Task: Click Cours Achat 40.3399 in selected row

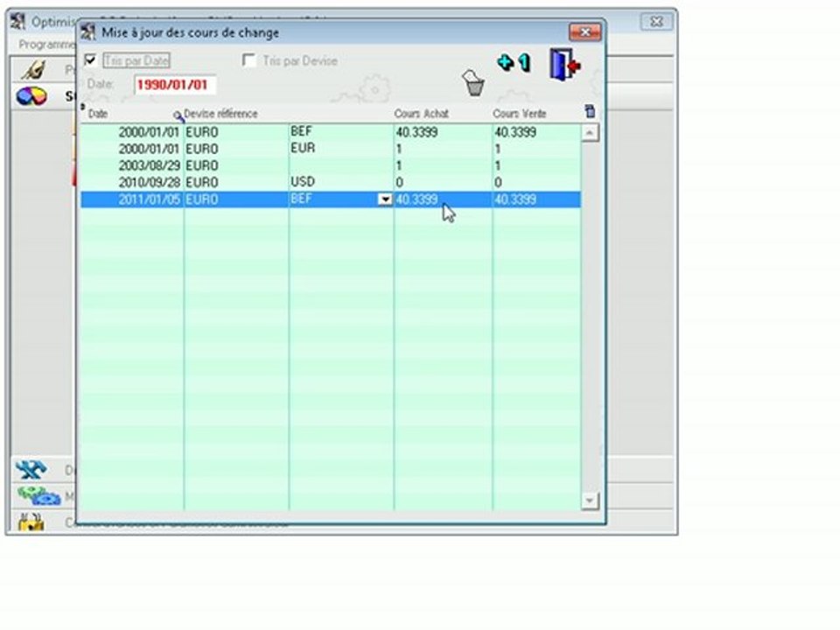Action: click(x=416, y=199)
